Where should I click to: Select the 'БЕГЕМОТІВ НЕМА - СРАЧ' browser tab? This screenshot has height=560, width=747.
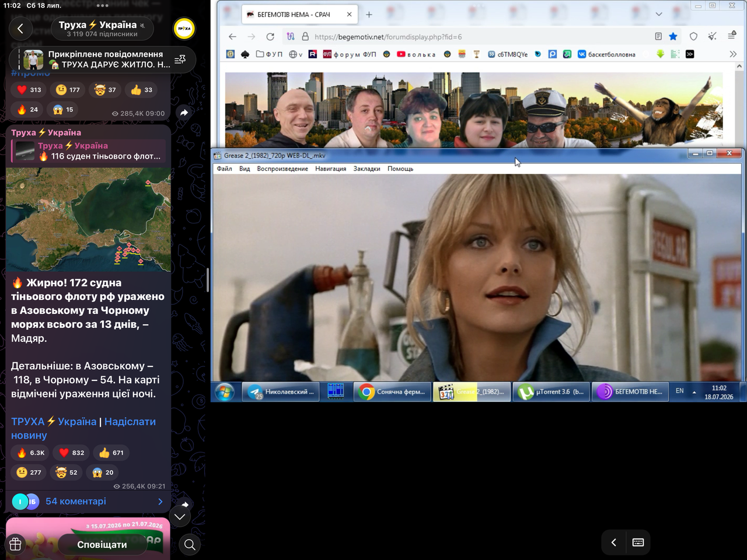299,15
